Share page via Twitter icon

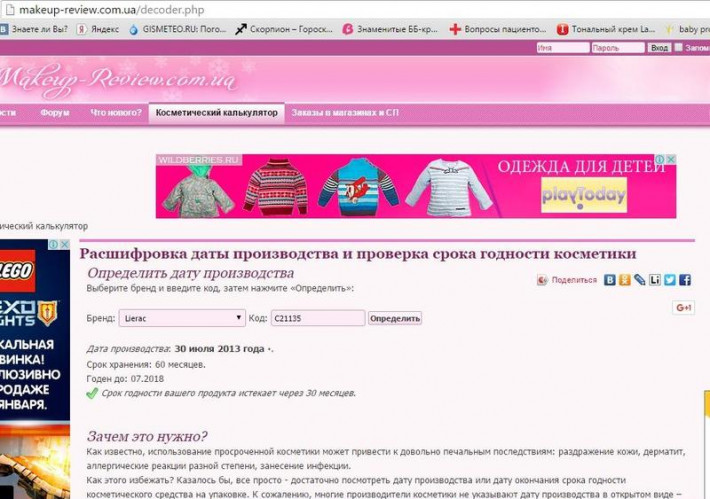670,280
